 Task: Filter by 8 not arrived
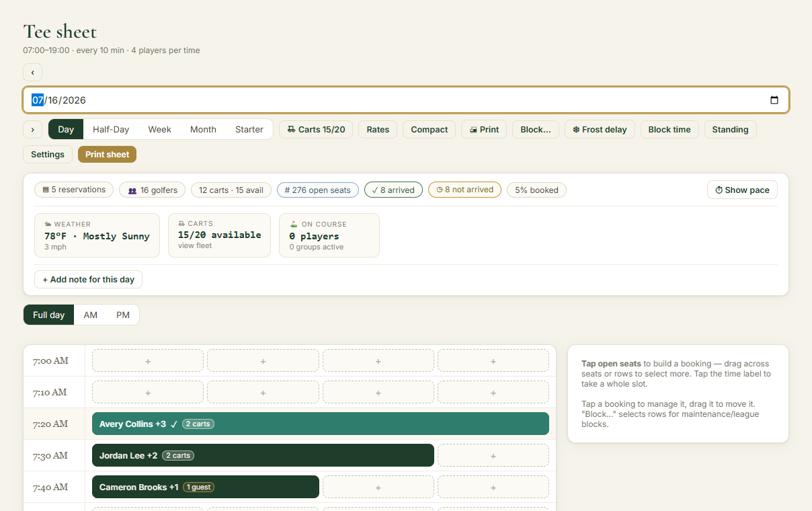(x=465, y=190)
